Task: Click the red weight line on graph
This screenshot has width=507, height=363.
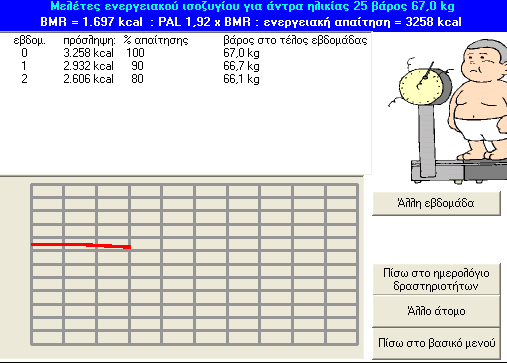Action: click(81, 246)
